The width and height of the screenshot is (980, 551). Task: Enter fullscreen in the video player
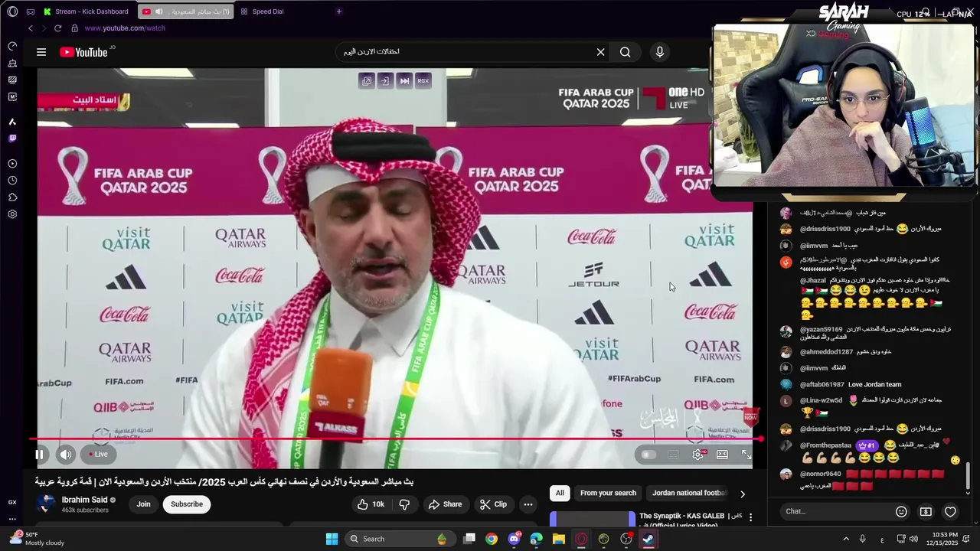[746, 455]
